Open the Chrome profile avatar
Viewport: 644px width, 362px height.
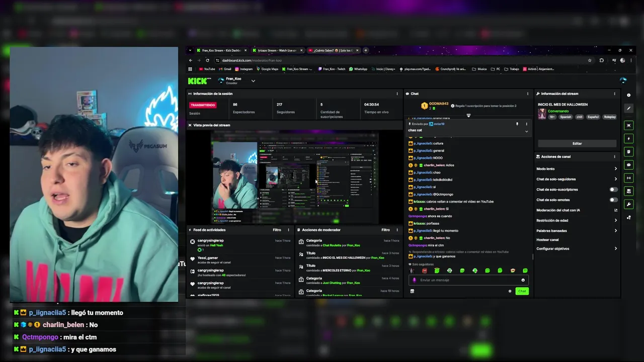tap(622, 60)
